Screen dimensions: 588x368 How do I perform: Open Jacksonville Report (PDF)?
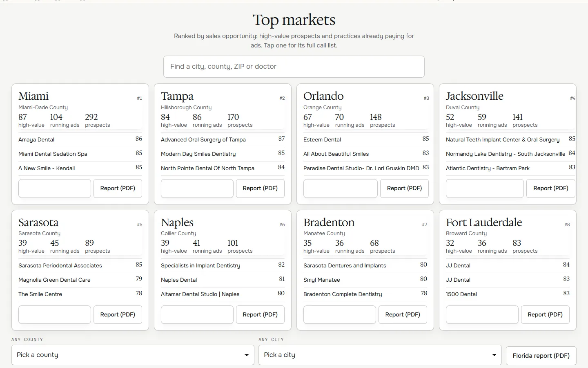pyautogui.click(x=550, y=188)
